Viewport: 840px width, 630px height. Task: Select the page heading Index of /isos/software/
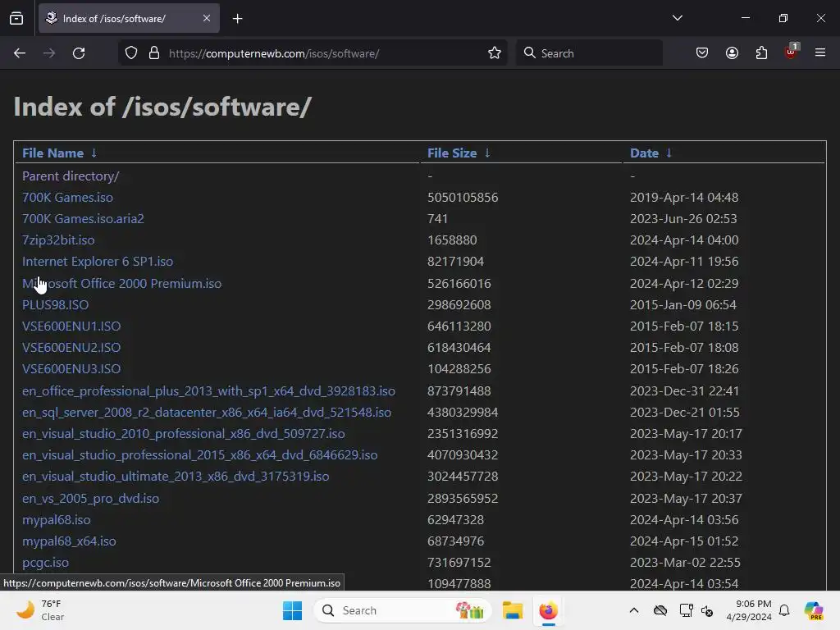click(x=162, y=107)
